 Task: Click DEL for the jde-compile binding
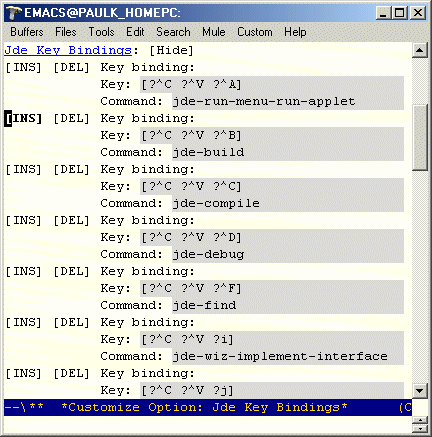point(72,170)
